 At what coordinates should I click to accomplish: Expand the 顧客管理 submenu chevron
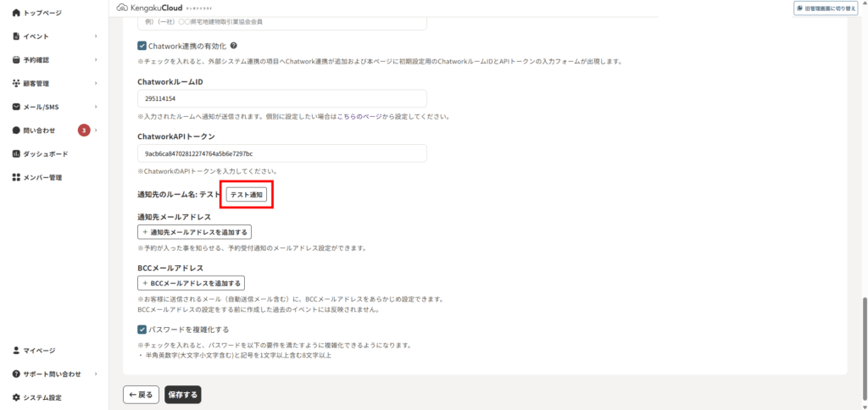tap(96, 84)
